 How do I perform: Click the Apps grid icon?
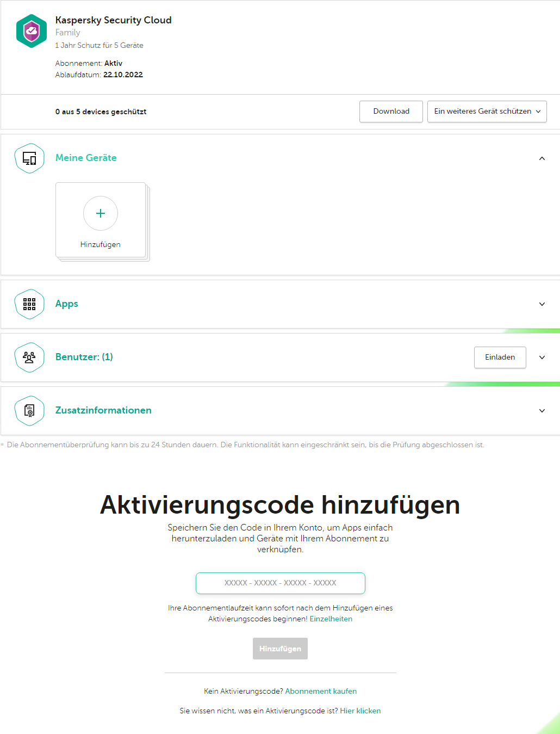pos(29,304)
